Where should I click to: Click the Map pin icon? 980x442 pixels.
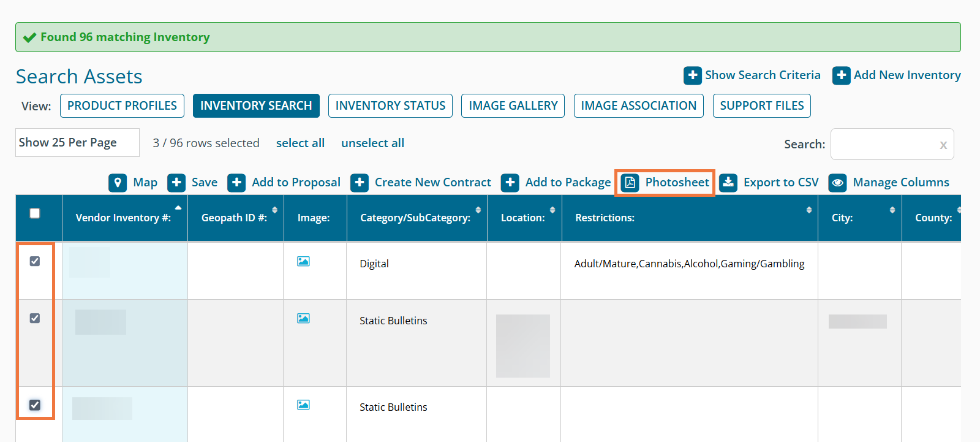(x=118, y=183)
